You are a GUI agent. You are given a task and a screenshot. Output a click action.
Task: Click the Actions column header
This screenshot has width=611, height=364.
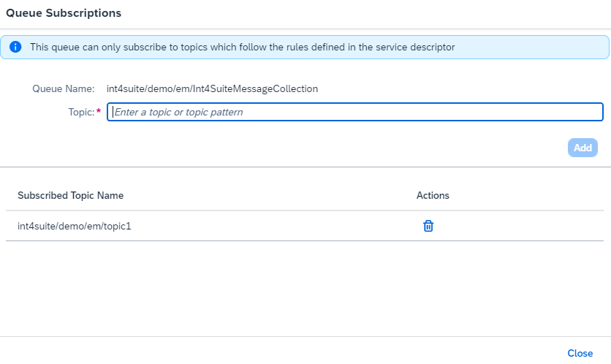tap(433, 195)
